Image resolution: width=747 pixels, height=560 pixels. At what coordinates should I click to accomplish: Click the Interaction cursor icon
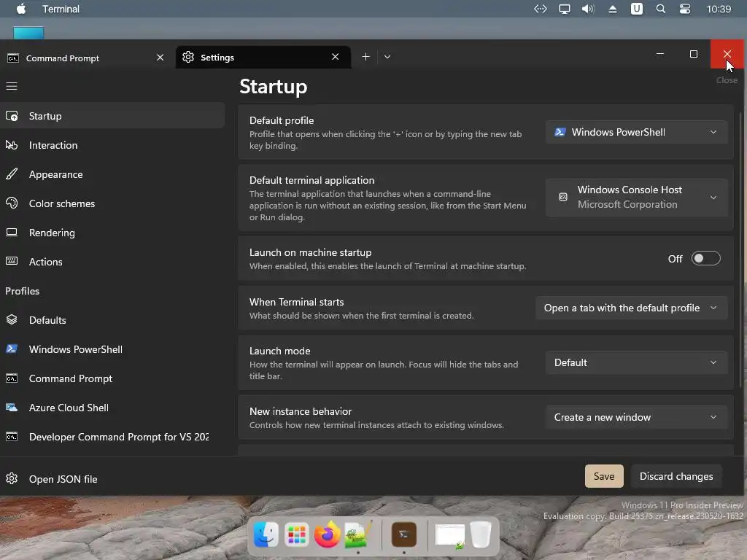[x=12, y=145]
